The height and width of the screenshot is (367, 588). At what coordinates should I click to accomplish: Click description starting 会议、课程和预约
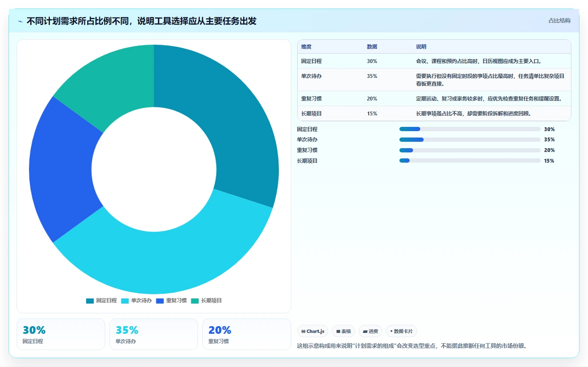(479, 61)
